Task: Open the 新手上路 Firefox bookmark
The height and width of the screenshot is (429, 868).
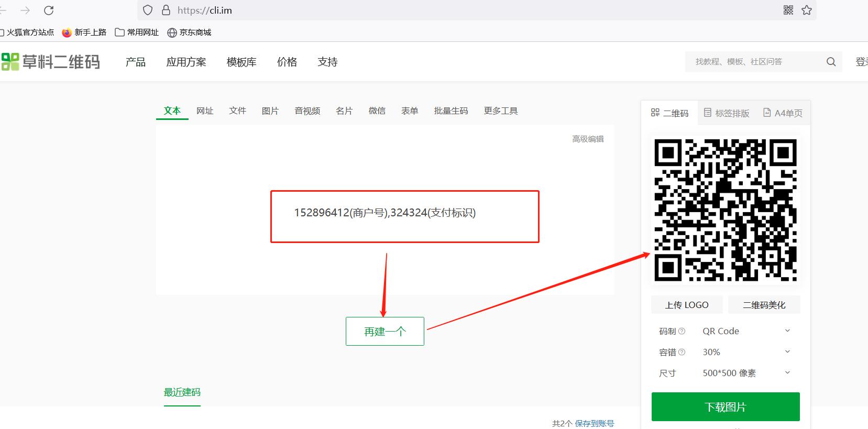Action: click(x=84, y=32)
